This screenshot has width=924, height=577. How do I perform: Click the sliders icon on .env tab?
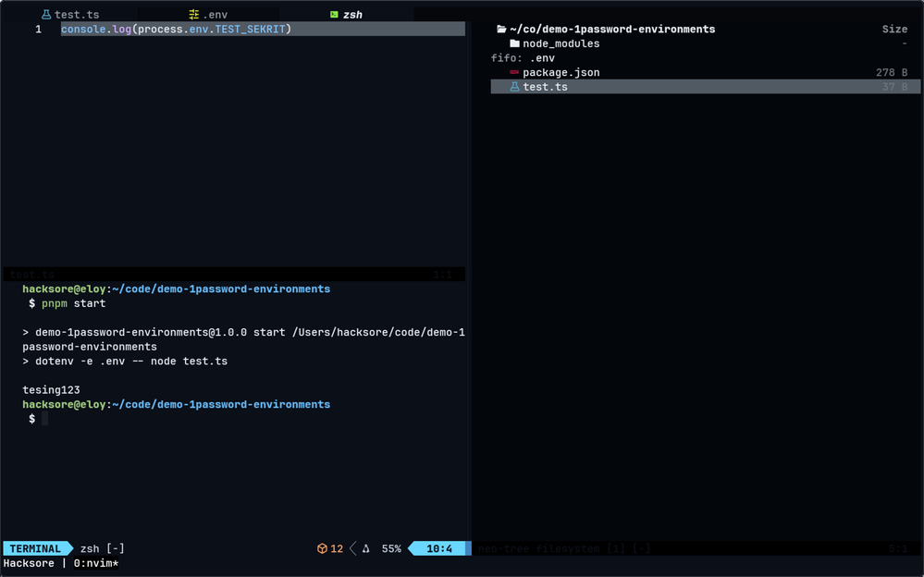tap(193, 15)
